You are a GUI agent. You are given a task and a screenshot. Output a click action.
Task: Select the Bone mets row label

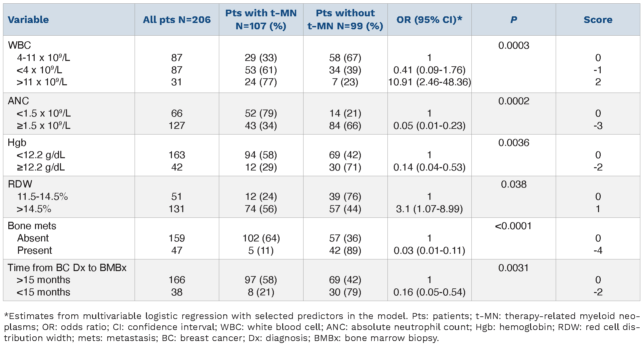pos(32,226)
